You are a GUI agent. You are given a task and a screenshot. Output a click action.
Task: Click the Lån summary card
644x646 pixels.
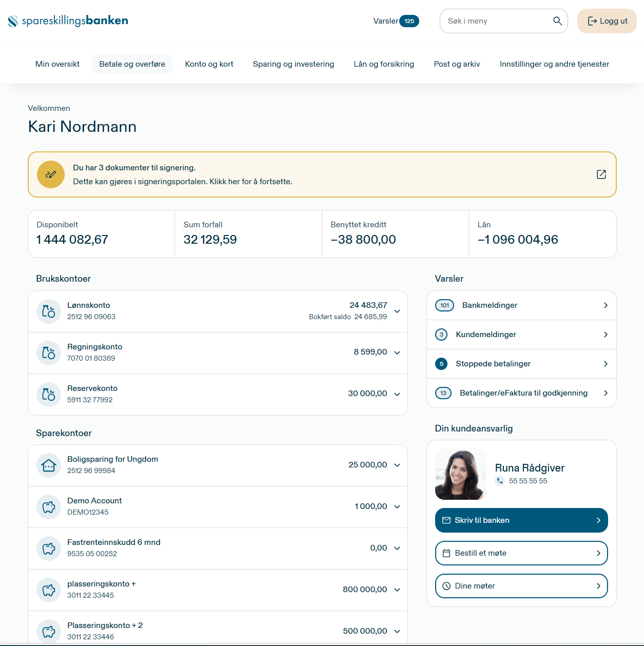(542, 234)
